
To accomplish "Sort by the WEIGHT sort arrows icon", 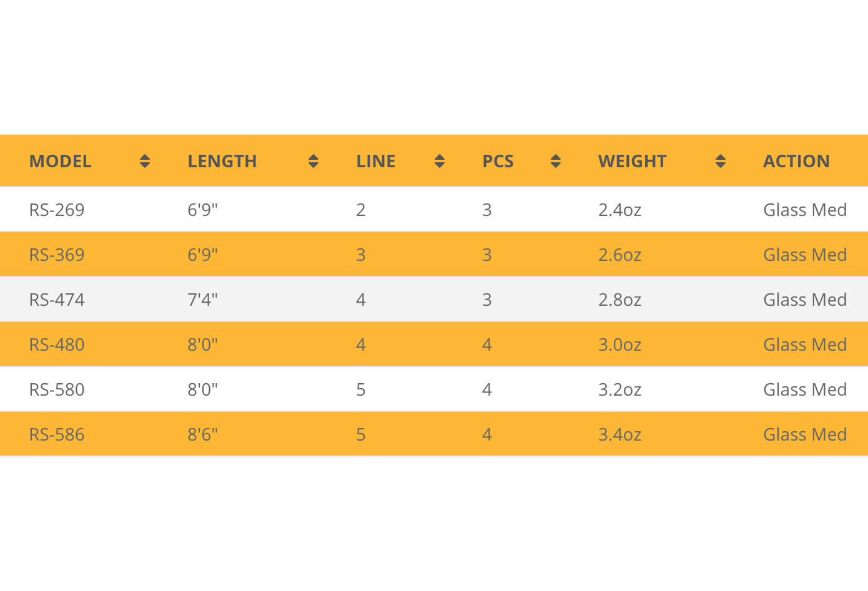I will [x=721, y=161].
